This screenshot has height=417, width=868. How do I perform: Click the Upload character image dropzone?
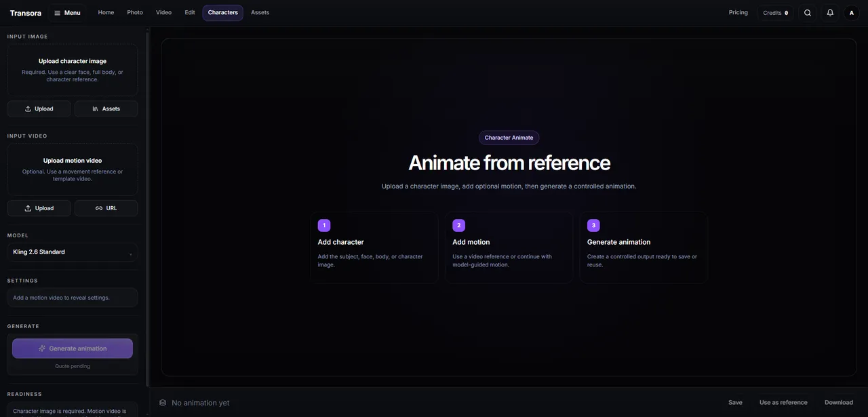tap(73, 71)
